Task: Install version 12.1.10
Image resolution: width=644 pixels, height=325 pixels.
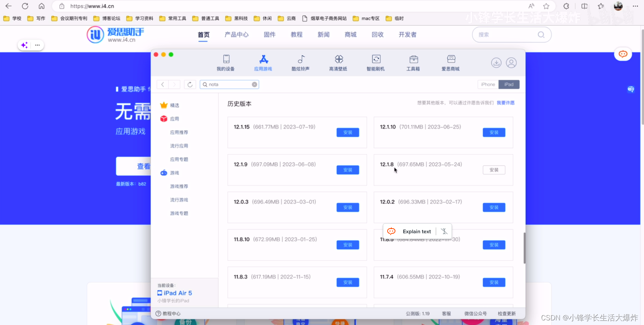Action: coord(494,132)
